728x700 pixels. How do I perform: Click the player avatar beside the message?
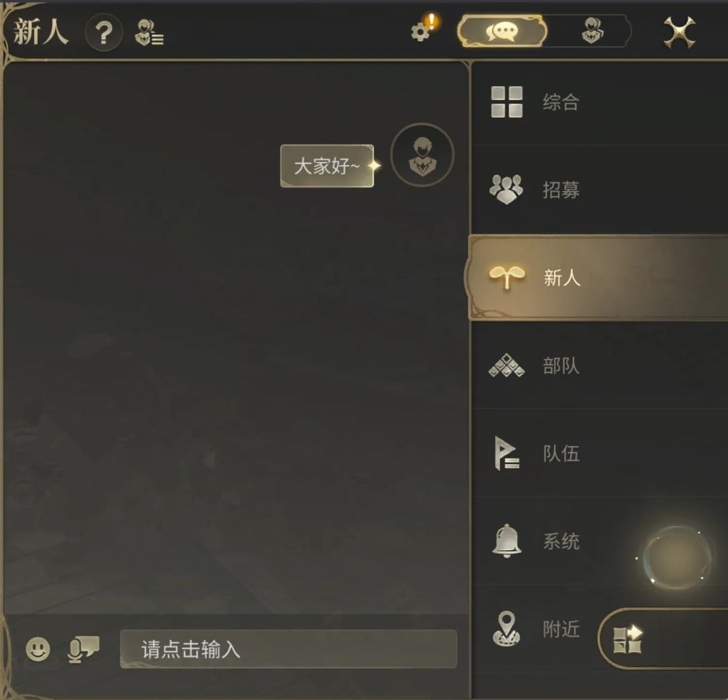422,154
